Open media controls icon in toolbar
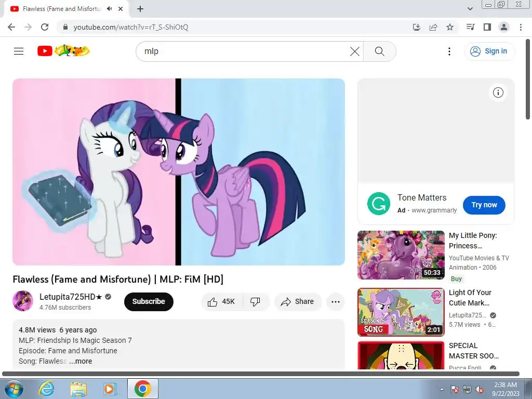 (x=470, y=27)
